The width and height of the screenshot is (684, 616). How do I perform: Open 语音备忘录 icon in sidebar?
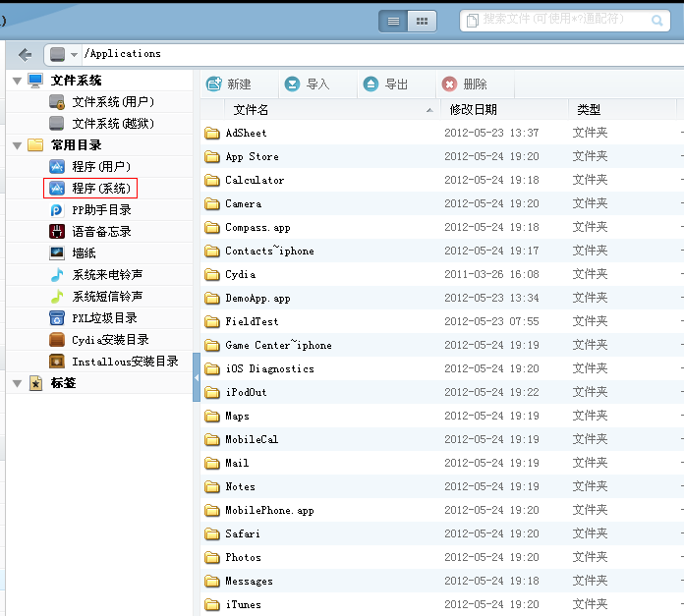pos(57,232)
